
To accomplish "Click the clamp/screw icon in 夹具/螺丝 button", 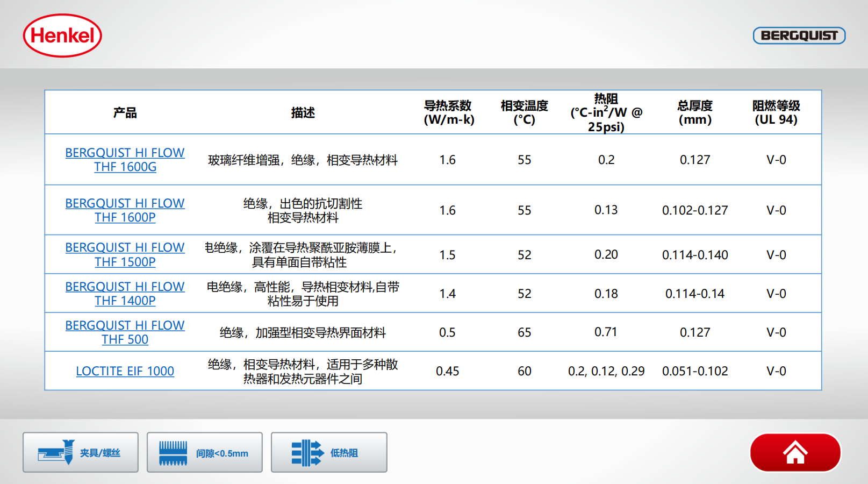I will pyautogui.click(x=56, y=452).
